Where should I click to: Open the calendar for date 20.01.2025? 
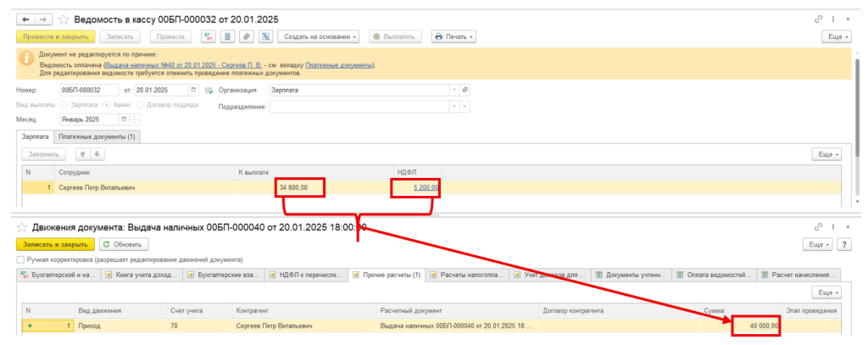193,90
